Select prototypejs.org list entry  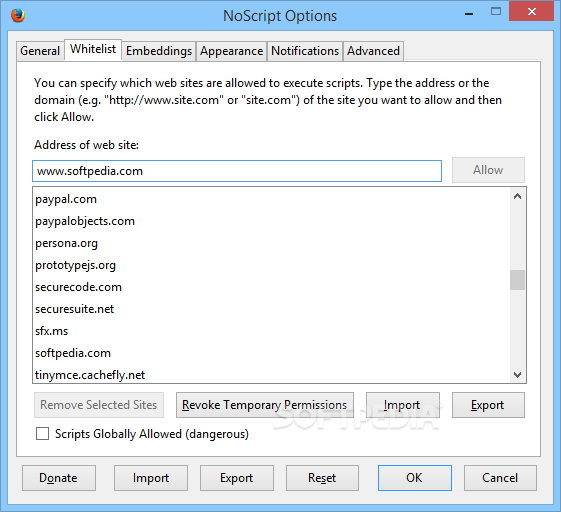(x=271, y=265)
